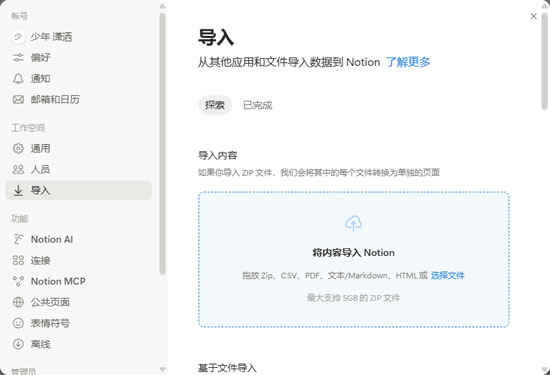This screenshot has width=550, height=375.
Task: Switch to the 探索 tab
Action: pyautogui.click(x=215, y=105)
